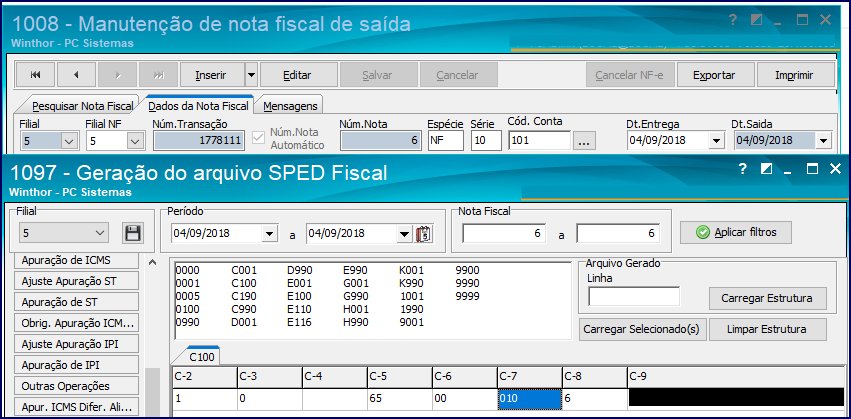Open the Mensagens tab
Viewport: 851px width, 419px height.
(x=289, y=106)
